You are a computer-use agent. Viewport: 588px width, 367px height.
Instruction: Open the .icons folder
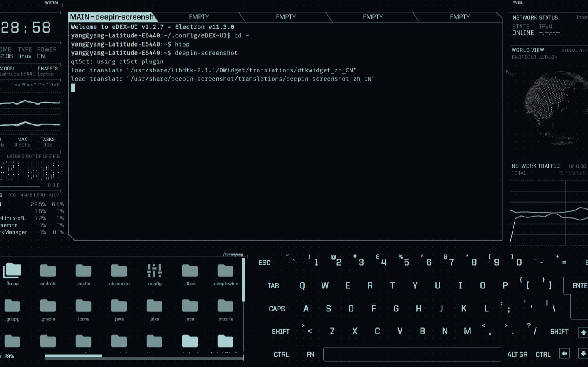83,310
